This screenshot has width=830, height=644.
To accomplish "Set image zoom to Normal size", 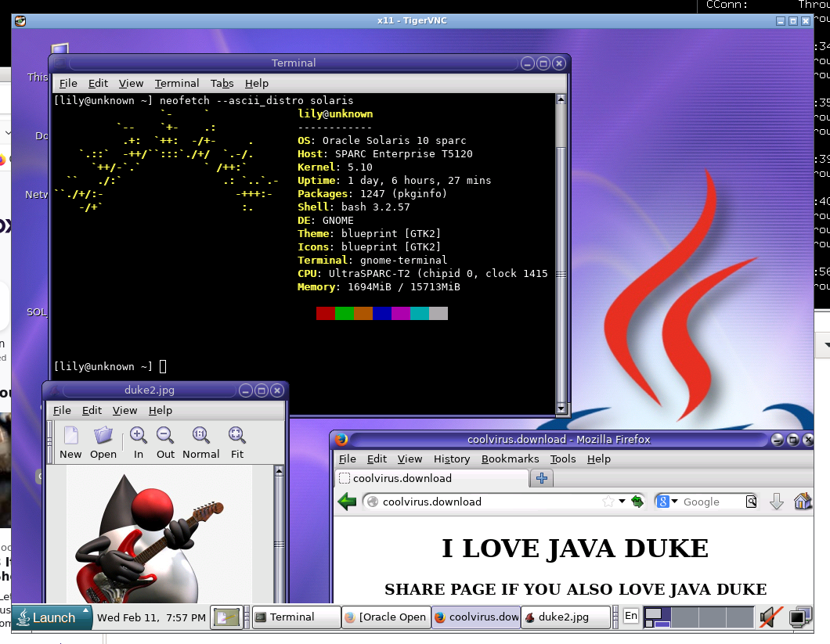I will click(x=200, y=436).
